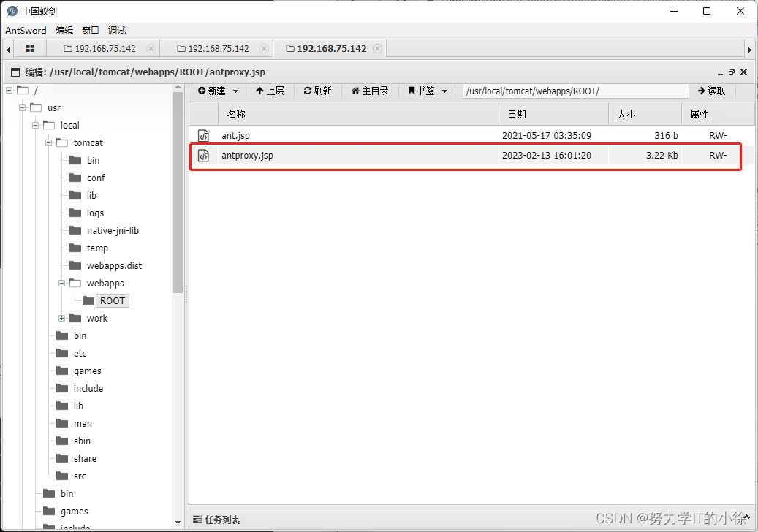Go up with the 上层 button

[270, 91]
